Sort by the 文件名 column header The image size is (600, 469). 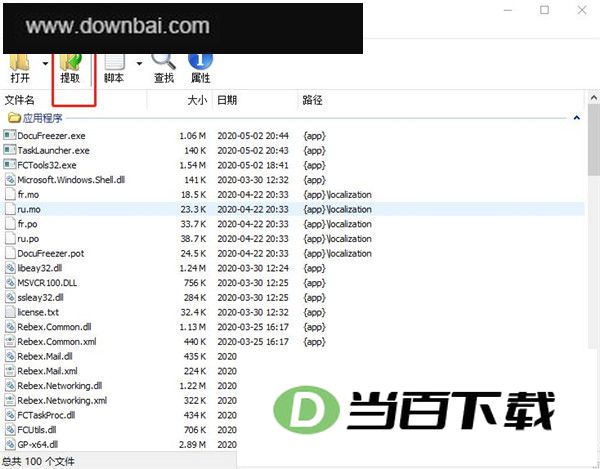pos(20,100)
